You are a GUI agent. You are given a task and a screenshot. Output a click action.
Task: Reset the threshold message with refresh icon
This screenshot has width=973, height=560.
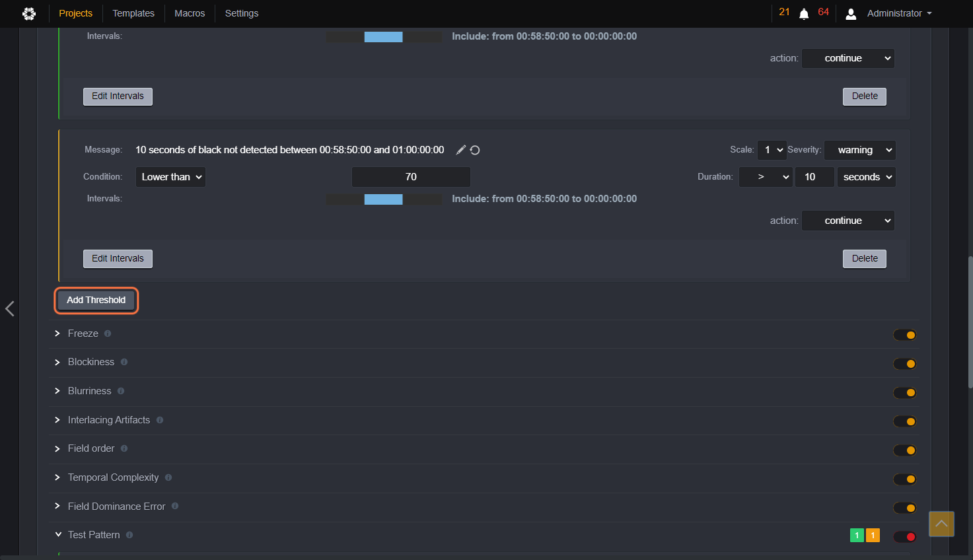[475, 150]
